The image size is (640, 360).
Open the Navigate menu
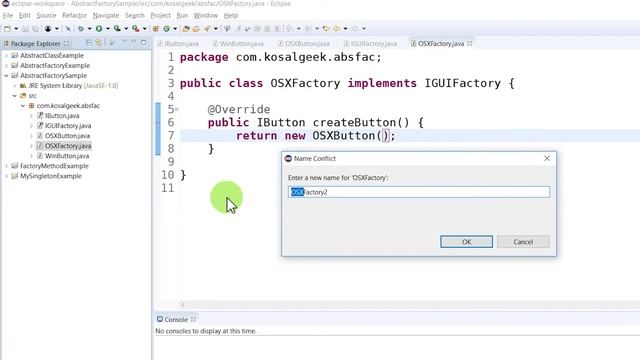pyautogui.click(x=106, y=16)
